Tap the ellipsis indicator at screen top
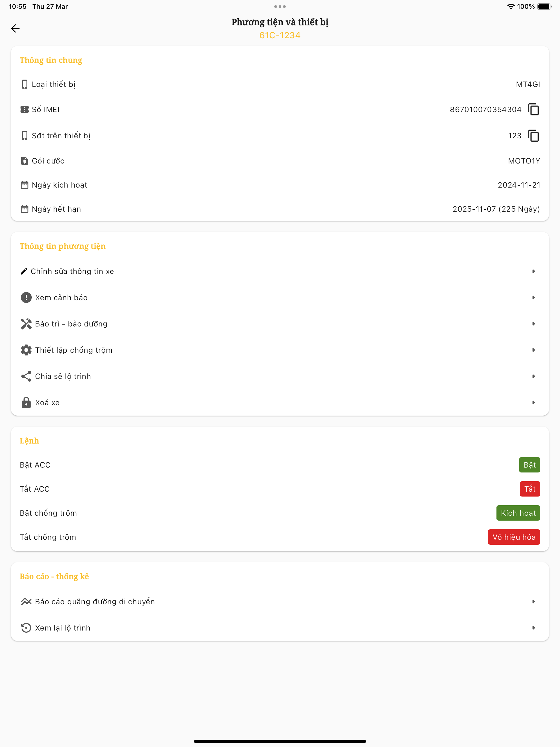Screen dimensions: 560x747 point(280,6)
